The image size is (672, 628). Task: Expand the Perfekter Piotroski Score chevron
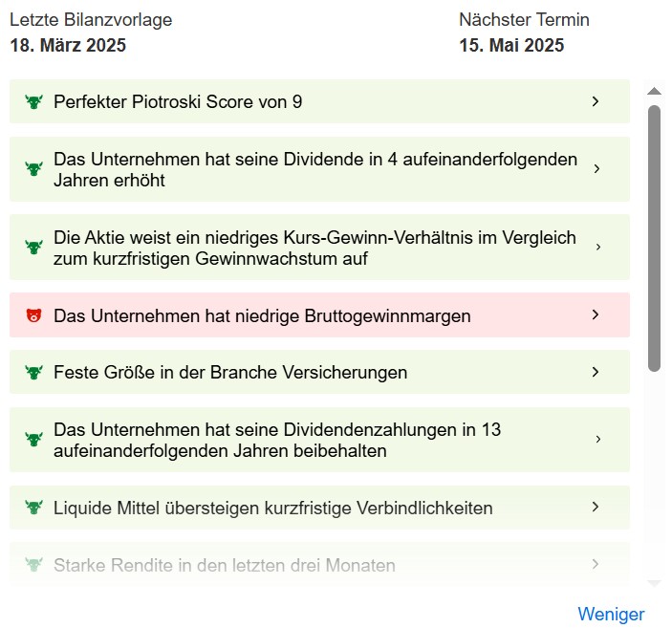(596, 101)
